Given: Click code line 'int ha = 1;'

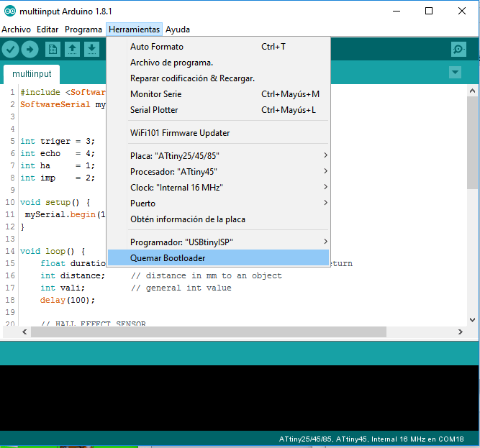Looking at the screenshot, I should pos(58,165).
